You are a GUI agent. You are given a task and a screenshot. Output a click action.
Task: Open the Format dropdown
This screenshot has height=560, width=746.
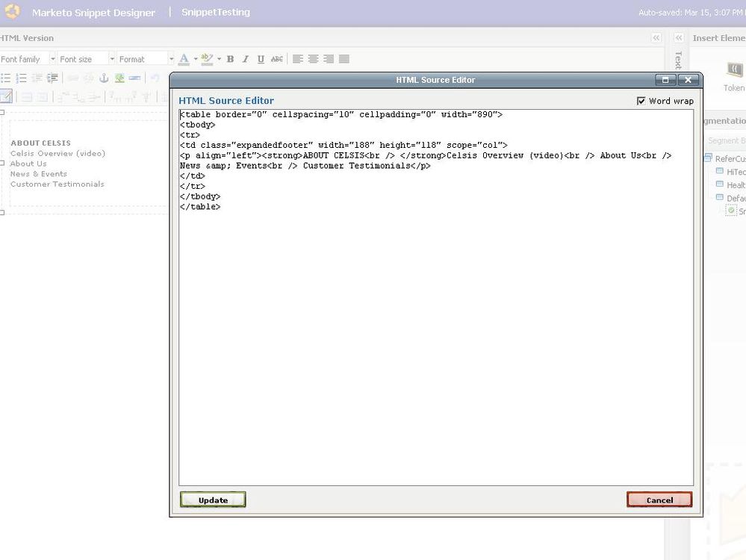[x=145, y=59]
